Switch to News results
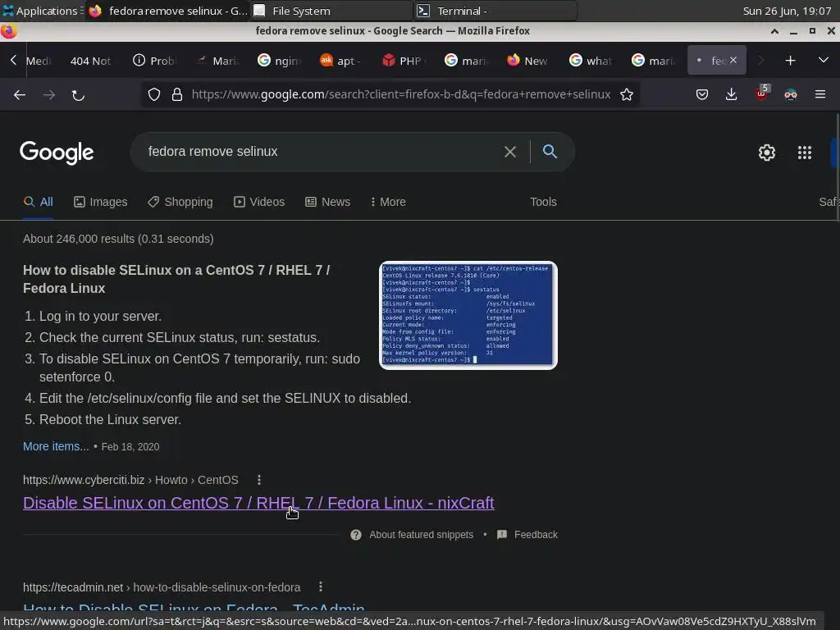This screenshot has height=630, width=840. point(328,202)
